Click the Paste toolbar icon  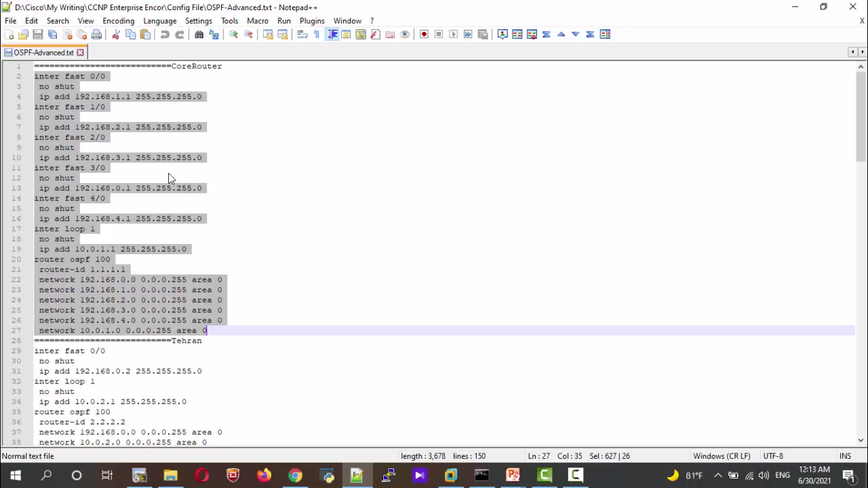pyautogui.click(x=145, y=35)
